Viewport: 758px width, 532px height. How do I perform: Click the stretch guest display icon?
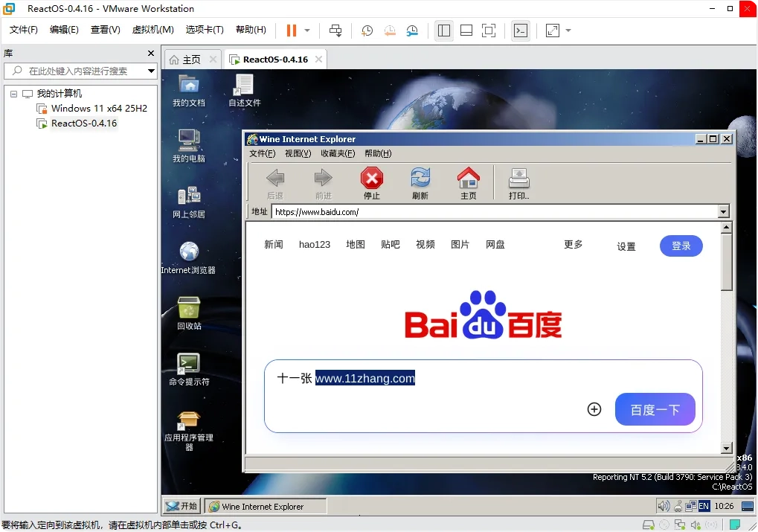[553, 31]
